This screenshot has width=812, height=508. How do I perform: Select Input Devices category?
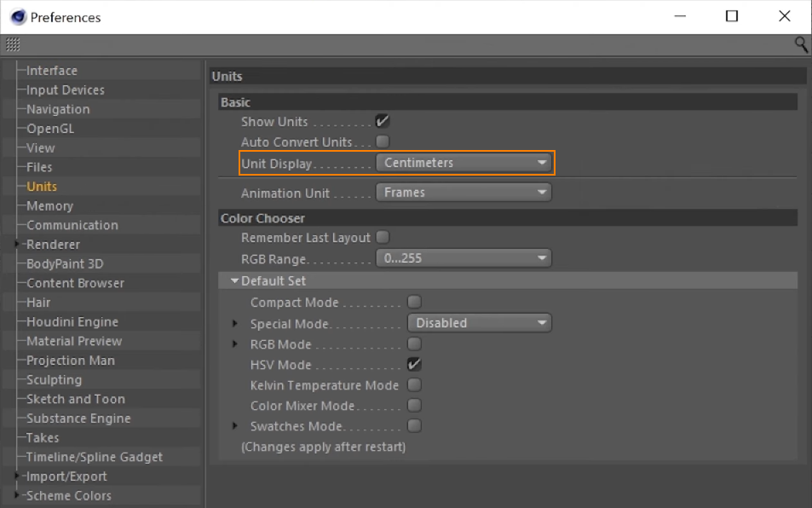[66, 89]
